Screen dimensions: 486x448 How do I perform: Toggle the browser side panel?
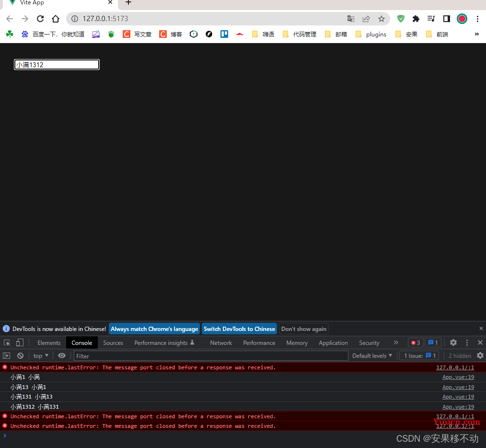447,19
